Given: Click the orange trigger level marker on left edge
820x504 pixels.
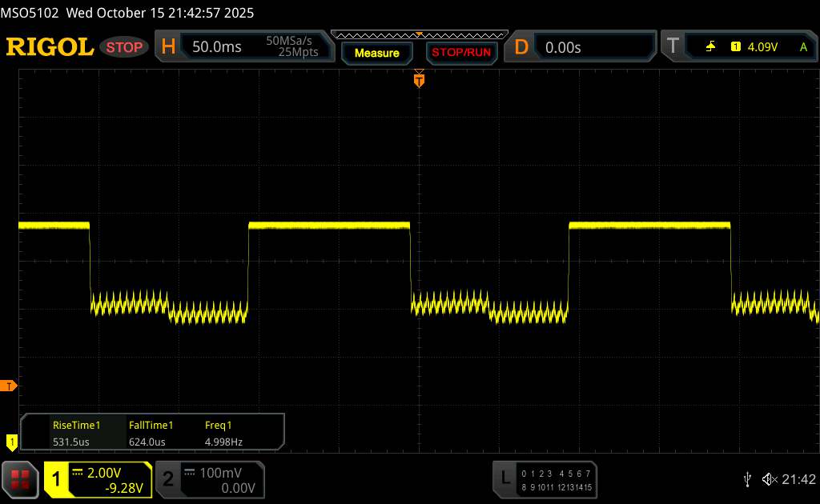Looking at the screenshot, I should tap(10, 386).
